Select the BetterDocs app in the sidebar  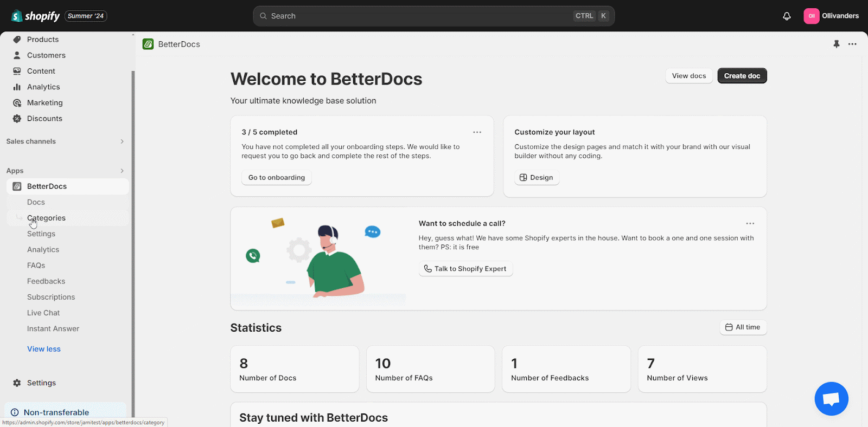(67, 186)
